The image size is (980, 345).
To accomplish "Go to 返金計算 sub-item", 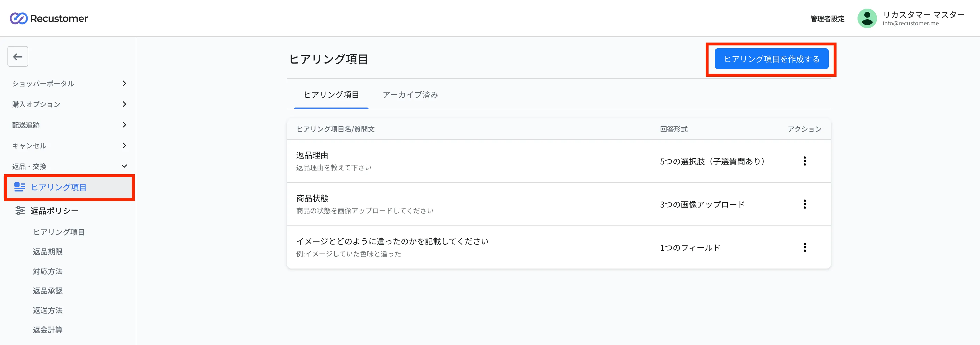I will click(47, 330).
